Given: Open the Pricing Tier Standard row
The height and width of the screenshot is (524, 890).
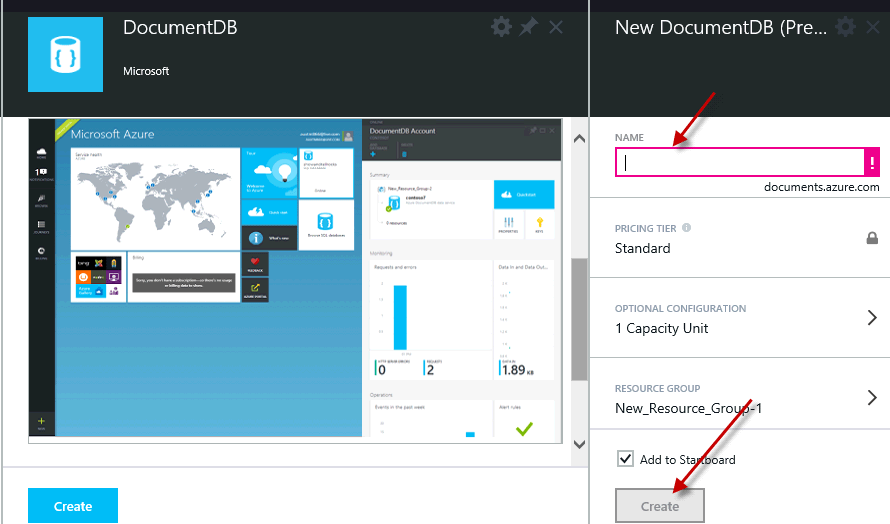Looking at the screenshot, I should [x=740, y=238].
